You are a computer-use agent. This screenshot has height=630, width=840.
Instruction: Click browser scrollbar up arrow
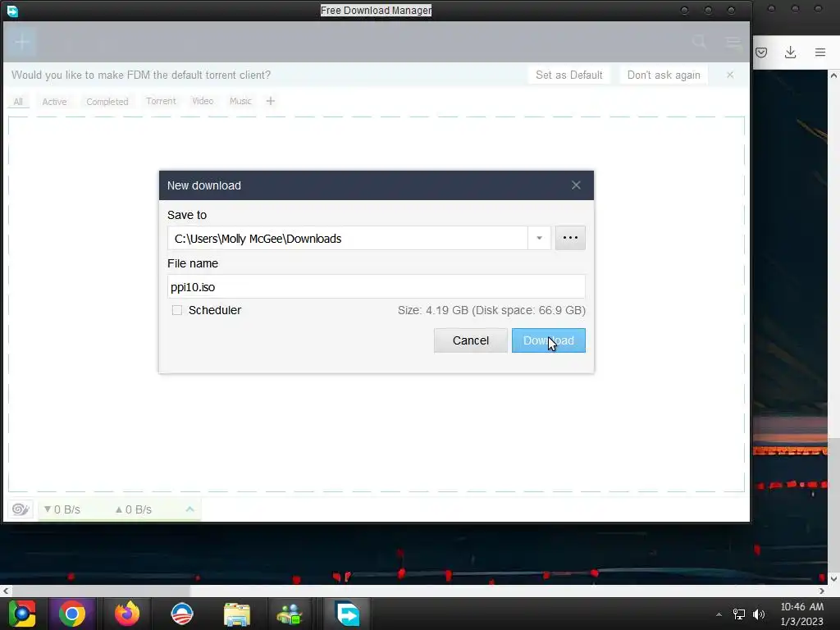tap(834, 75)
